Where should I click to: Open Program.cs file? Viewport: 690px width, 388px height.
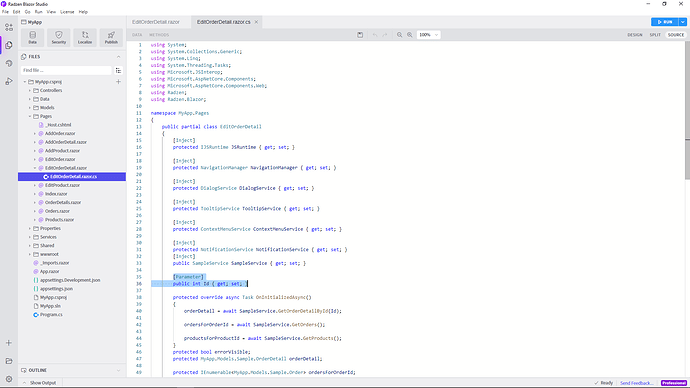coord(51,315)
